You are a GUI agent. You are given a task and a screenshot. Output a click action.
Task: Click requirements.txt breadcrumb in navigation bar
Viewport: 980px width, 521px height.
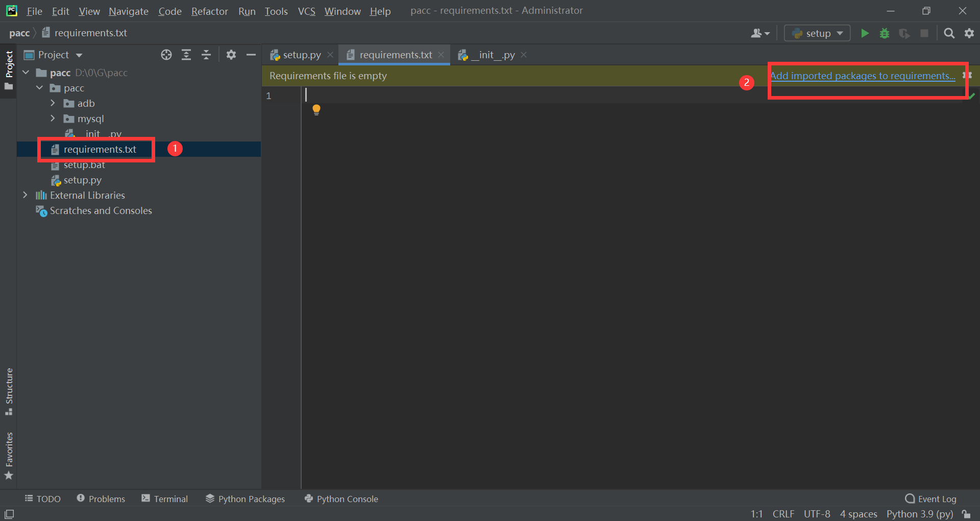coord(85,33)
